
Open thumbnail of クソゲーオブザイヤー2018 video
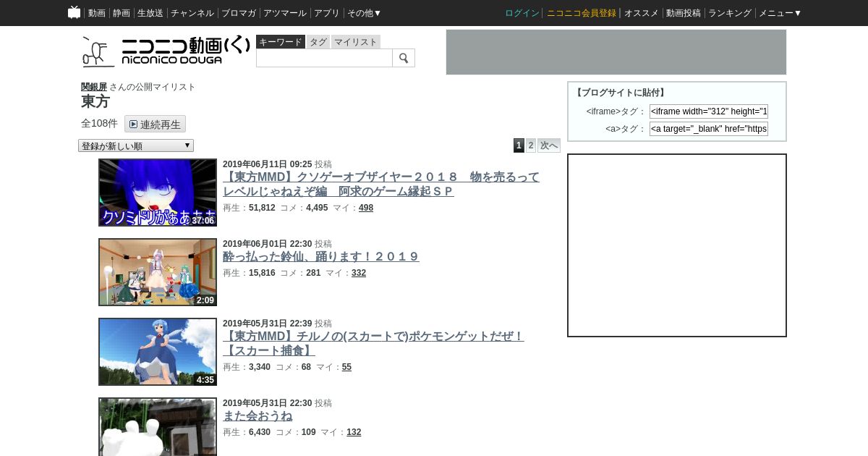click(158, 193)
